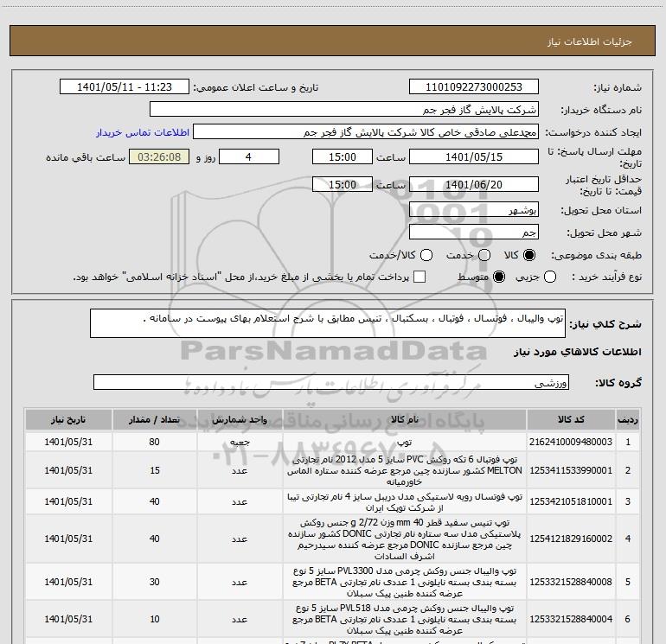The height and width of the screenshot is (644, 666).
Task: Click the توپ item name in row 1
Action: pyautogui.click(x=405, y=442)
